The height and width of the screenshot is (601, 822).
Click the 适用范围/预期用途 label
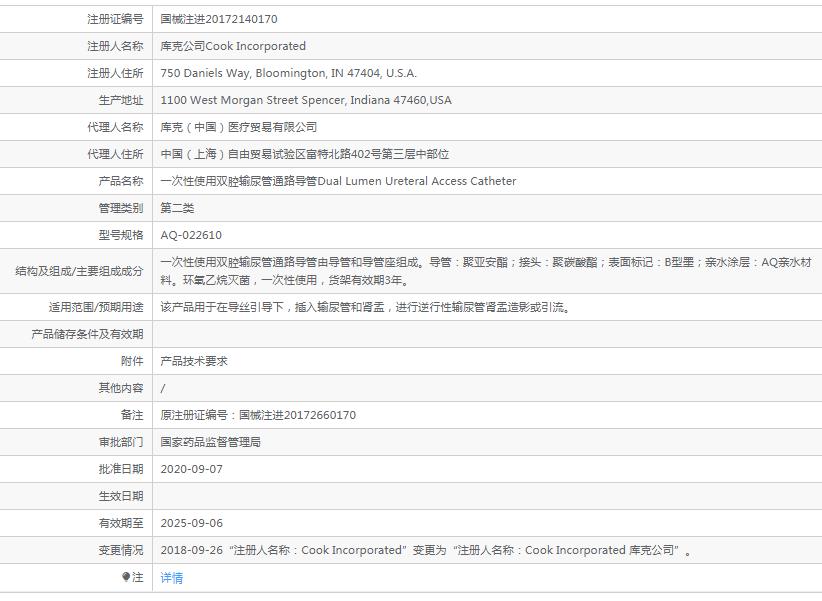(x=96, y=307)
